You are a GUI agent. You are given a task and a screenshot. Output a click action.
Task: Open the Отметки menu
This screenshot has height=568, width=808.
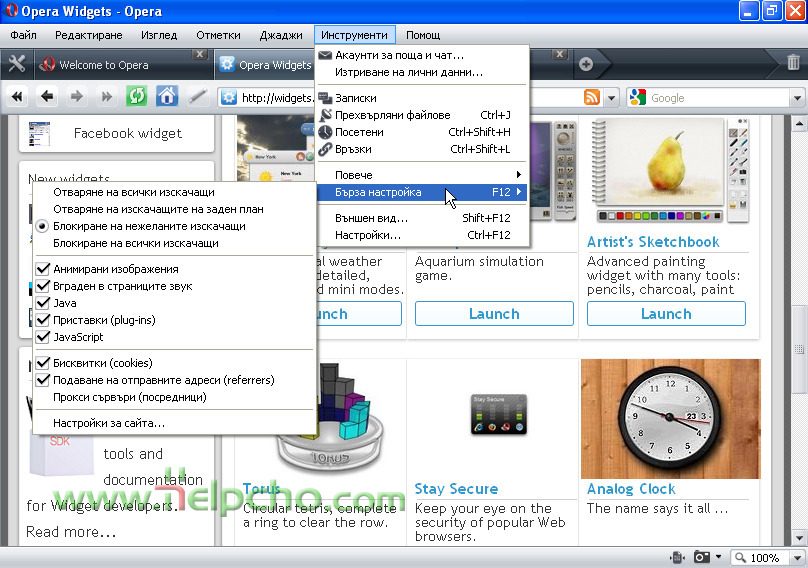point(218,35)
